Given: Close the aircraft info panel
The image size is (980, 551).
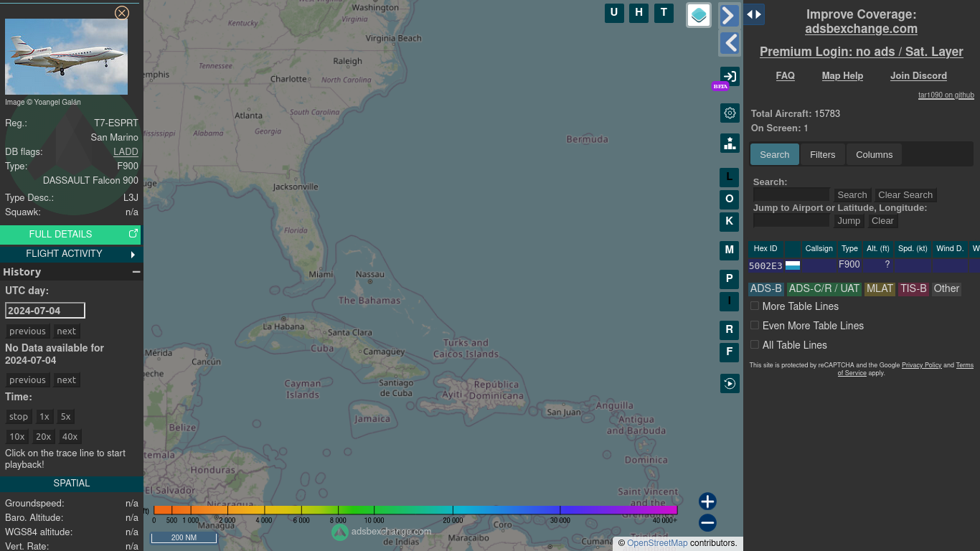Looking at the screenshot, I should click(x=122, y=13).
